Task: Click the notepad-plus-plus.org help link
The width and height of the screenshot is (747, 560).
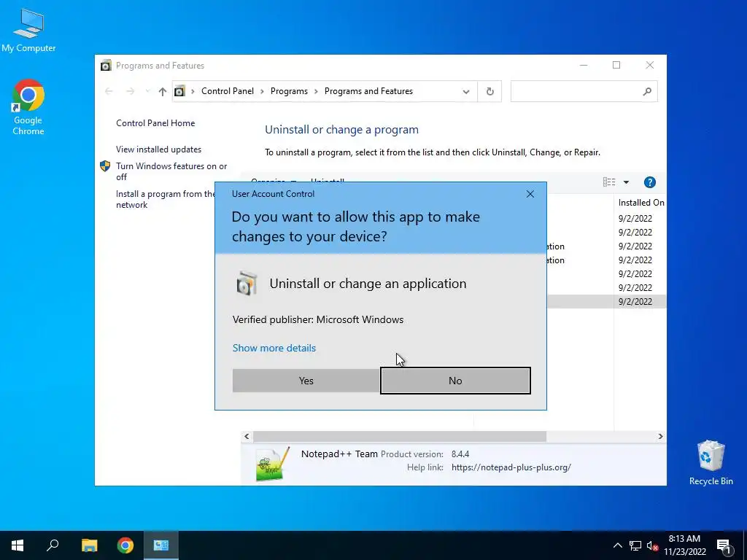Action: click(x=511, y=467)
